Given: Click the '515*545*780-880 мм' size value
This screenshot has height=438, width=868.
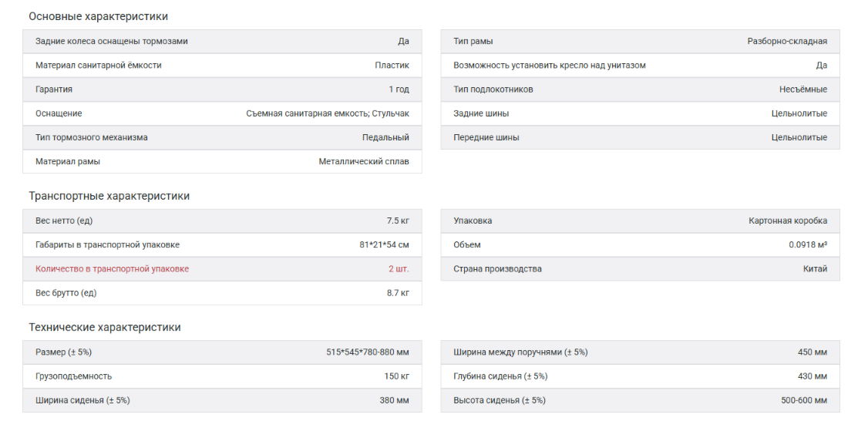Looking at the screenshot, I should pos(368,352).
